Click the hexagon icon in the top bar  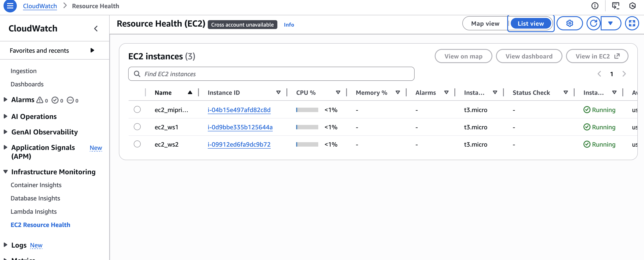point(632,6)
